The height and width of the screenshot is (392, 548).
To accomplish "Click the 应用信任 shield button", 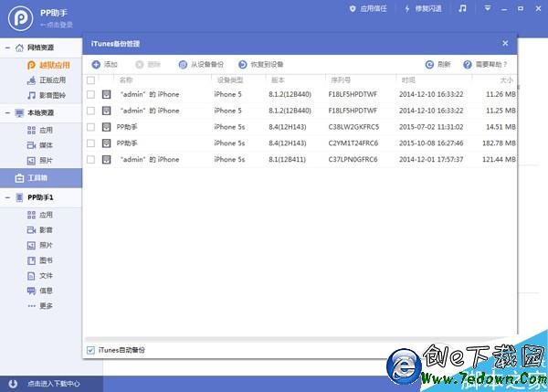I will (x=368, y=9).
